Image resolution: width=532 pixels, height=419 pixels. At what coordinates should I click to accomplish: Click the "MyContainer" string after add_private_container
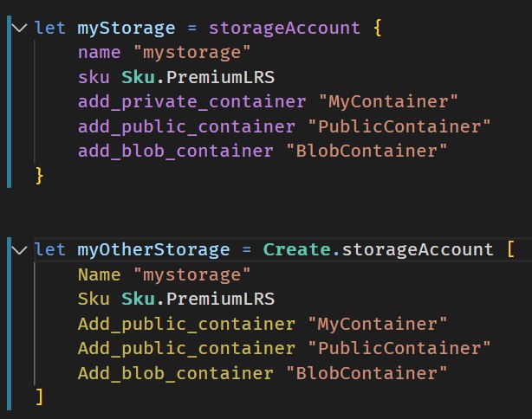tap(388, 101)
